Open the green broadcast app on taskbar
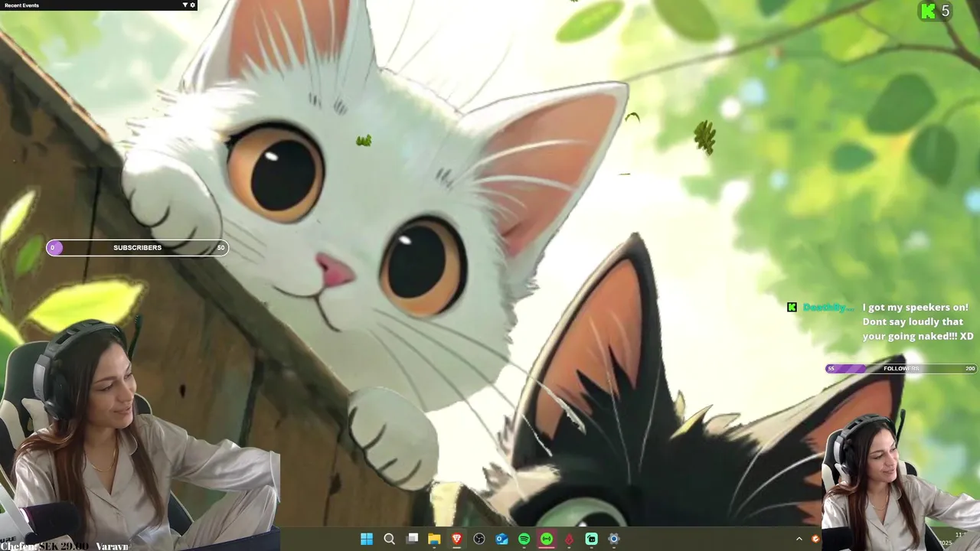 click(x=547, y=539)
